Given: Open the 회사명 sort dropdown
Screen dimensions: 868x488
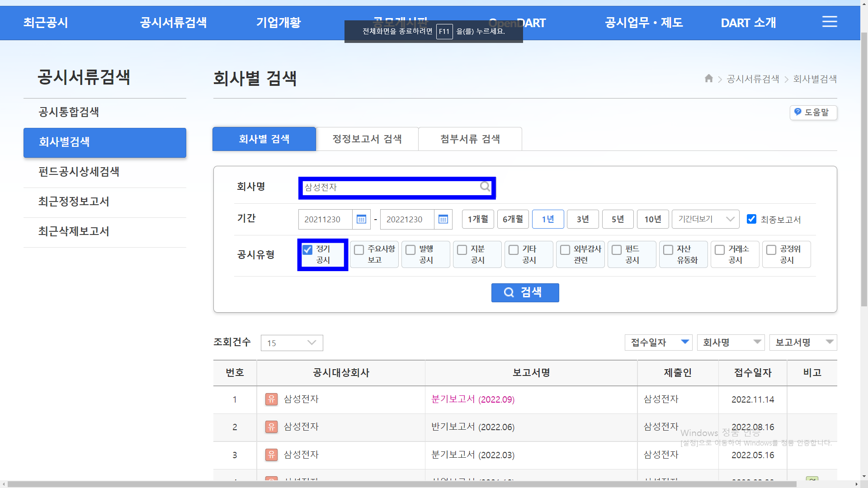Looking at the screenshot, I should pos(731,343).
